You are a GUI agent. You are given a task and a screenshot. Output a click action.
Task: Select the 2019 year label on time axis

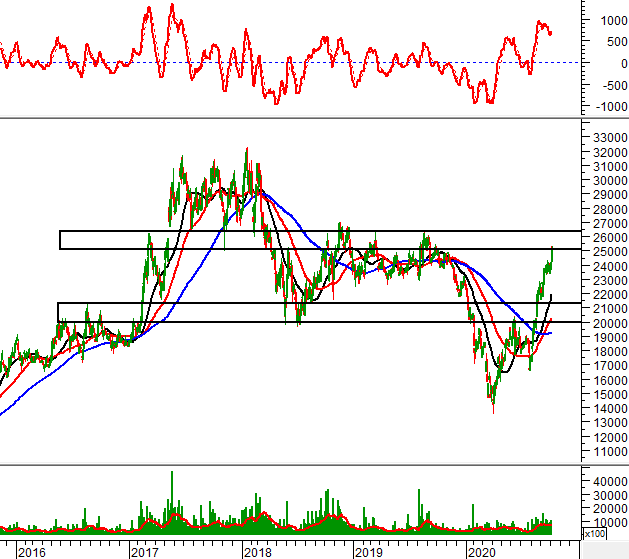pyautogui.click(x=369, y=553)
